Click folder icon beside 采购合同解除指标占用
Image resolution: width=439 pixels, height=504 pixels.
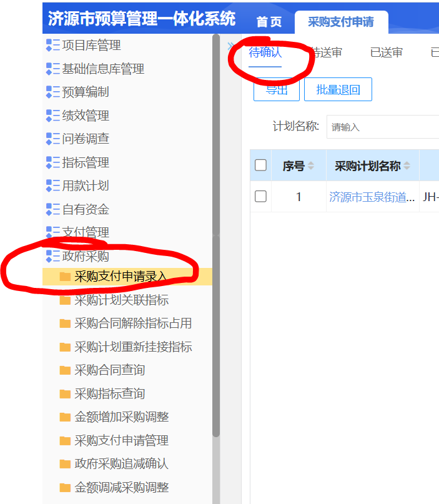pyautogui.click(x=65, y=324)
